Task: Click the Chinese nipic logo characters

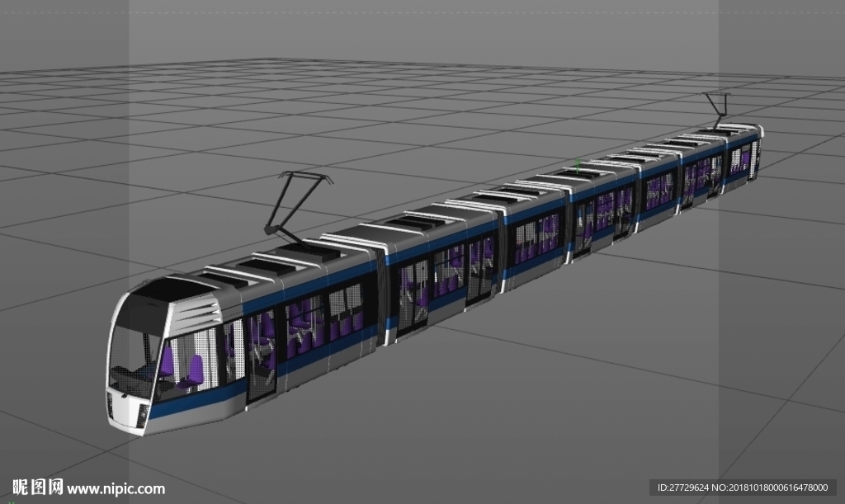Action: [38, 488]
